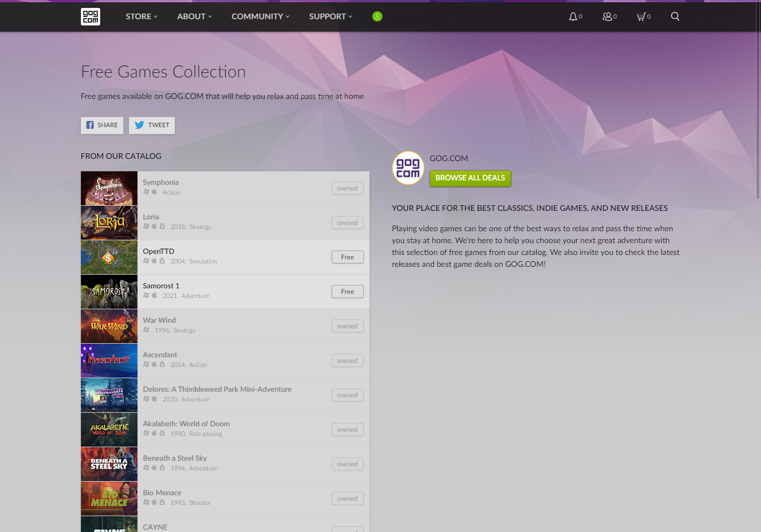Open the Akalabeth game thumbnail
This screenshot has height=532, width=761.
click(109, 430)
